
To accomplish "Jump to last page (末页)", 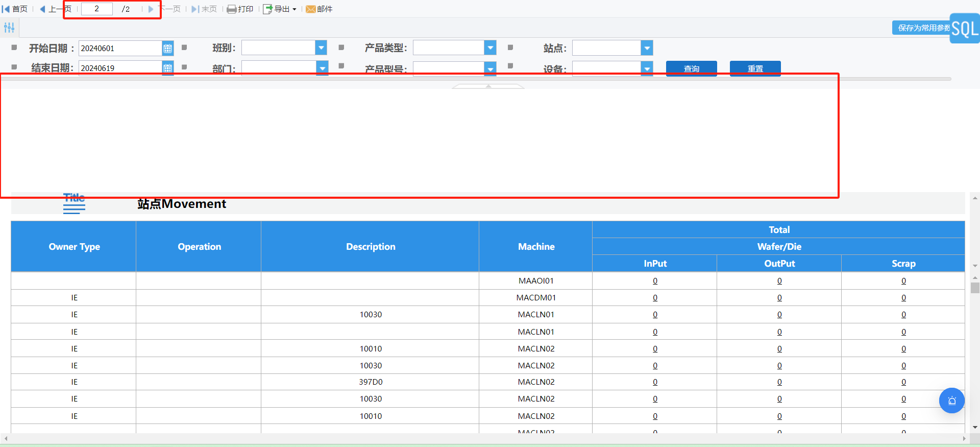I will (204, 9).
